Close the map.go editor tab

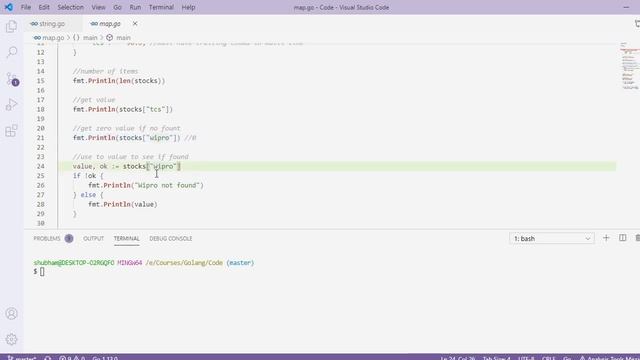135,24
